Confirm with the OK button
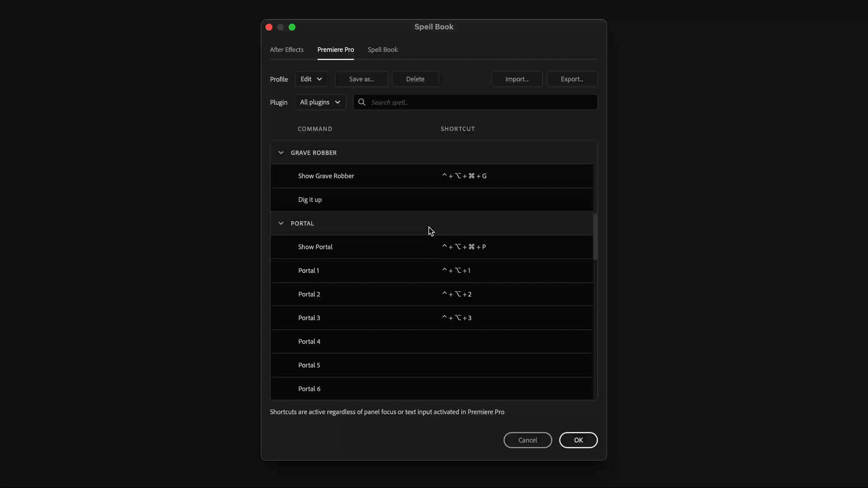Image resolution: width=868 pixels, height=488 pixels. [x=578, y=440]
